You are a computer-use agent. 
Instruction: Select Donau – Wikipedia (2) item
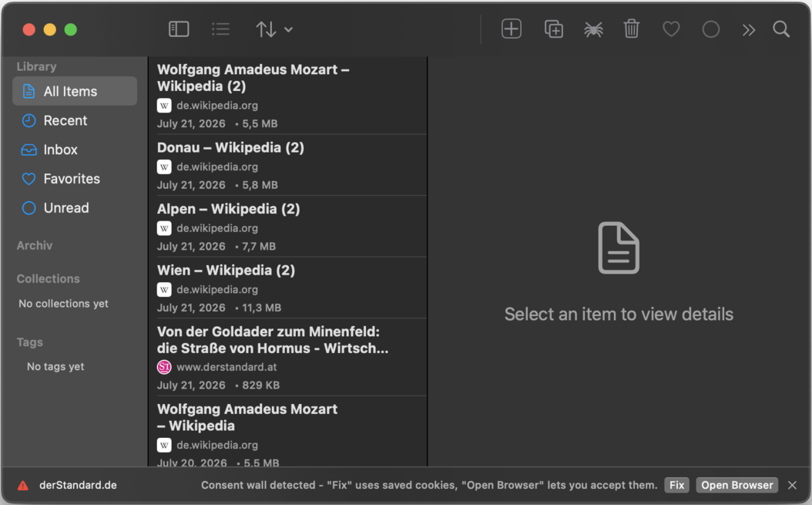tap(287, 166)
